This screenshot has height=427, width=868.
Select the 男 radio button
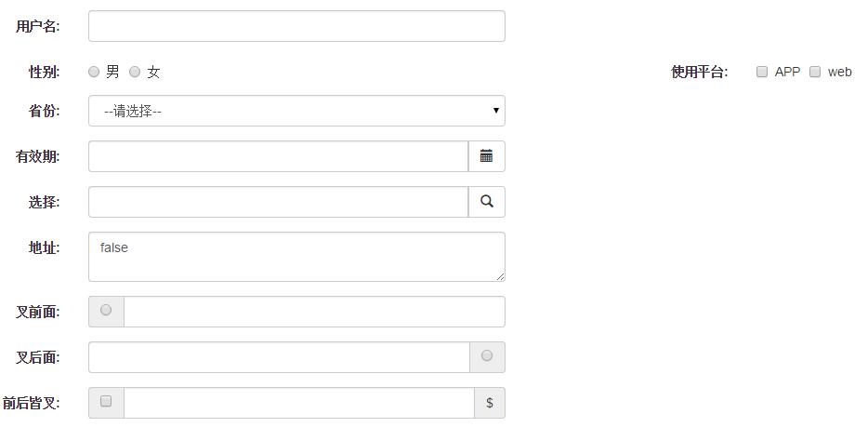94,72
